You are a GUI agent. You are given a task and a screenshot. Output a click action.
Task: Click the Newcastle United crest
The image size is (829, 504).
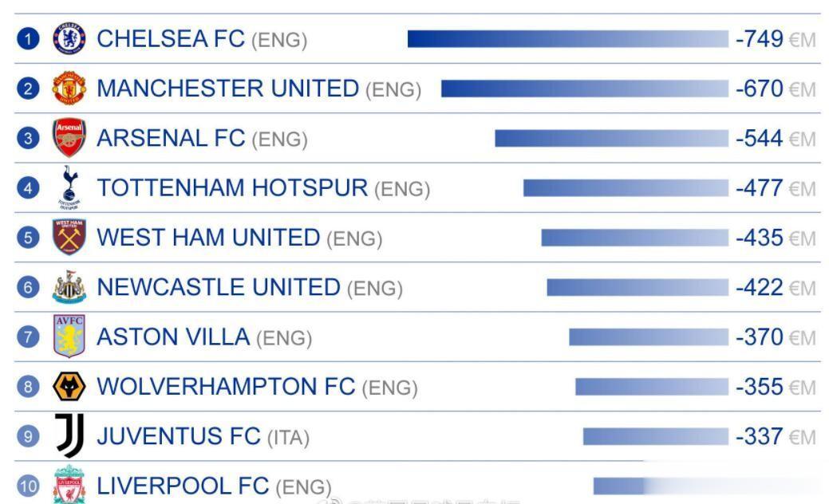pyautogui.click(x=69, y=287)
